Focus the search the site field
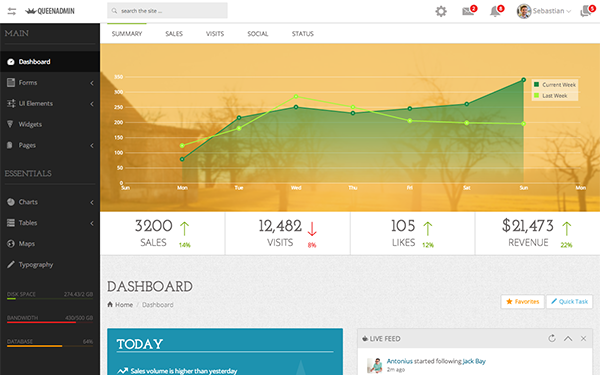The height and width of the screenshot is (375, 600). tap(167, 11)
